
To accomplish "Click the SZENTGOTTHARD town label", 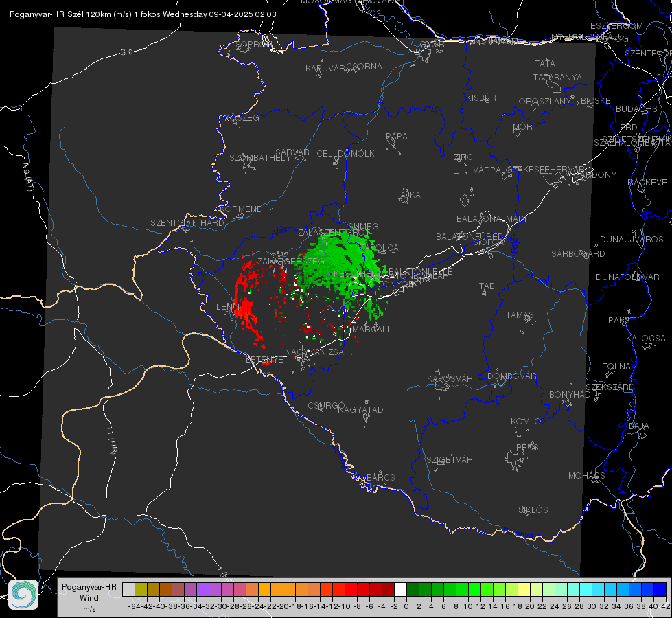I will tap(187, 223).
